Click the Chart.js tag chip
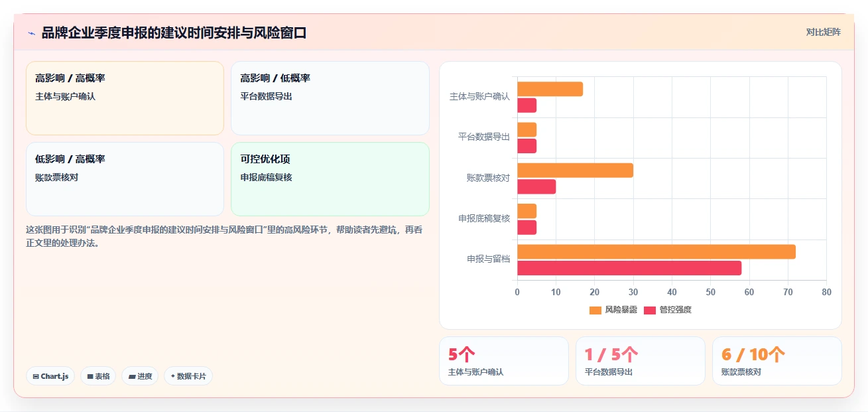The height and width of the screenshot is (412, 868). (50, 376)
